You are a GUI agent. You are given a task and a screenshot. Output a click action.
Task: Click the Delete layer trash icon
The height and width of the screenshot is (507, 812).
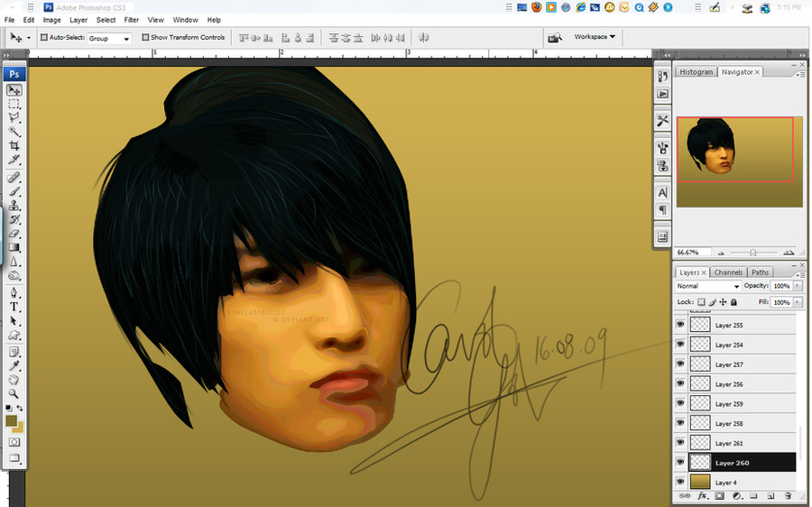click(789, 495)
